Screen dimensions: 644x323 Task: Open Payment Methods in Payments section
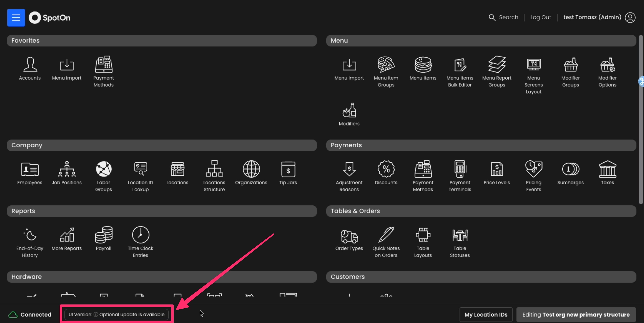pyautogui.click(x=423, y=176)
